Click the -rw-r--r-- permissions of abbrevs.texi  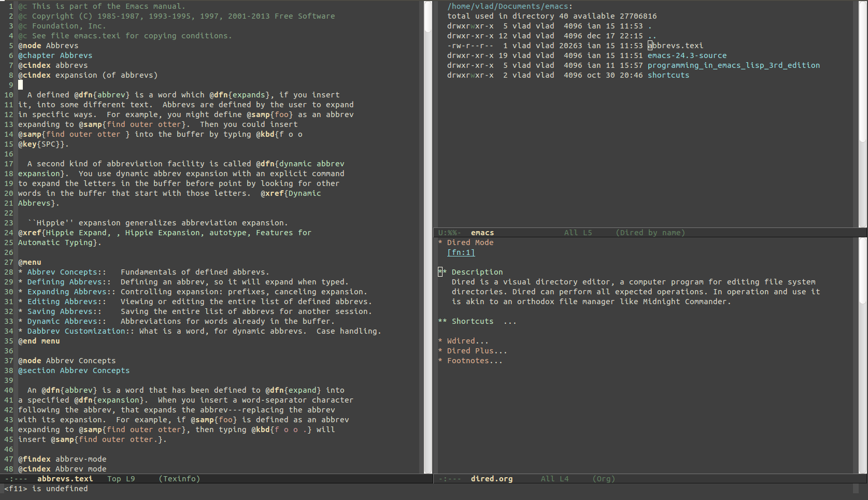pos(471,46)
